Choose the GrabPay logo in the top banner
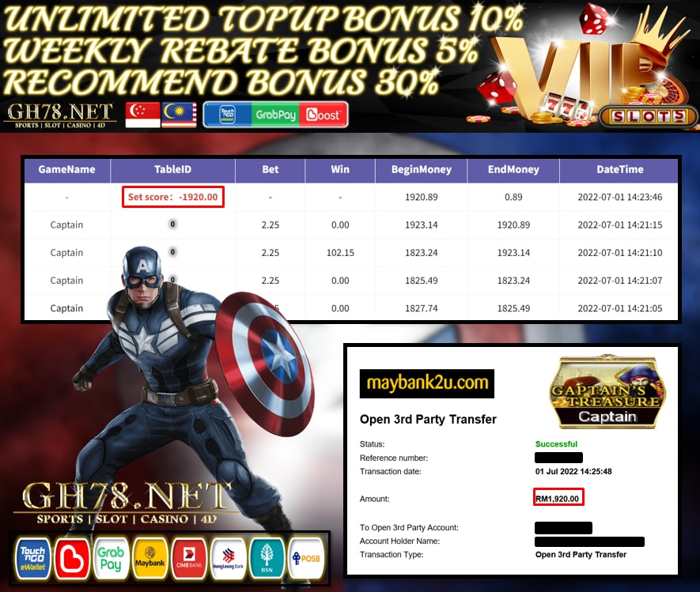Screen dimensions: 700x592 pos(275,115)
